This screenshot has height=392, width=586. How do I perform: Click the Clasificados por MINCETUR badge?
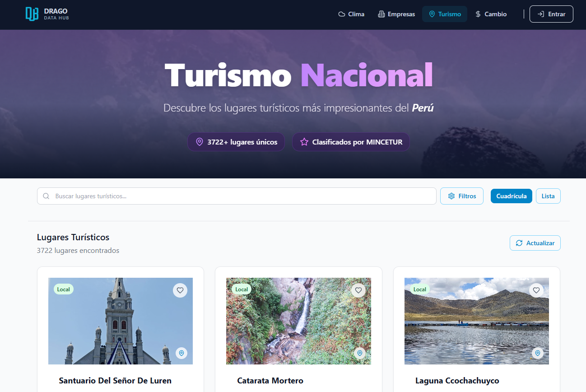click(x=351, y=142)
